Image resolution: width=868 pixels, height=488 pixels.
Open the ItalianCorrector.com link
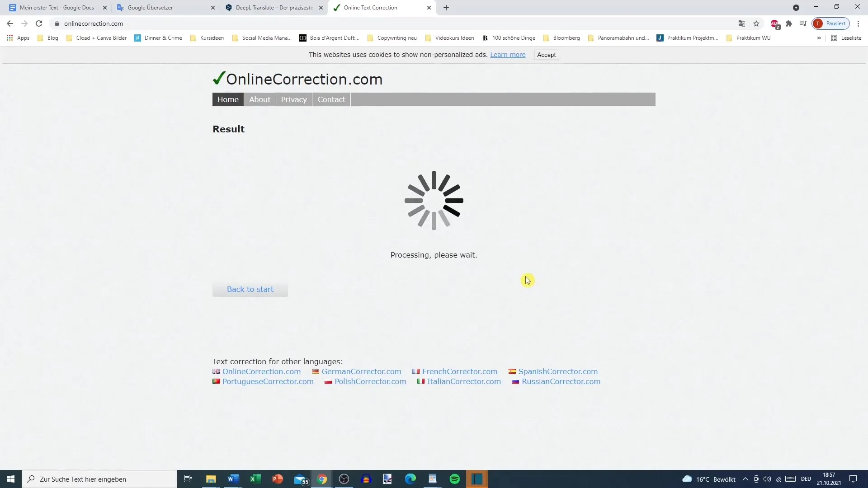(x=464, y=381)
